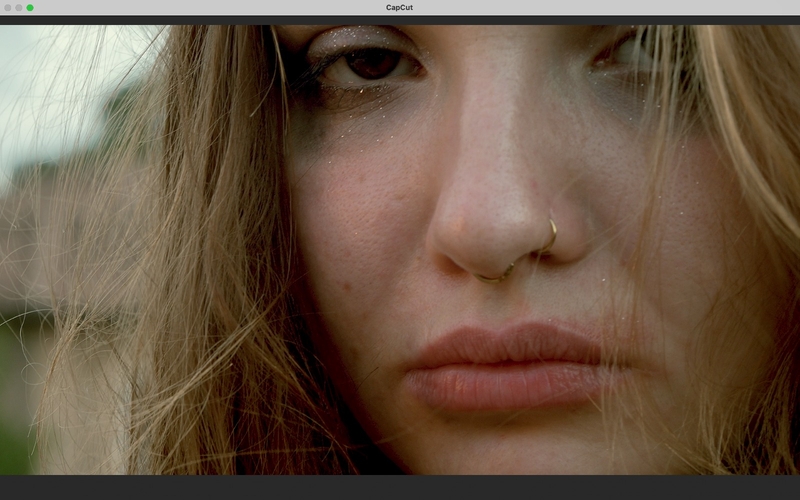Click the gray minimize window button
Image resolution: width=800 pixels, height=500 pixels.
click(x=18, y=8)
